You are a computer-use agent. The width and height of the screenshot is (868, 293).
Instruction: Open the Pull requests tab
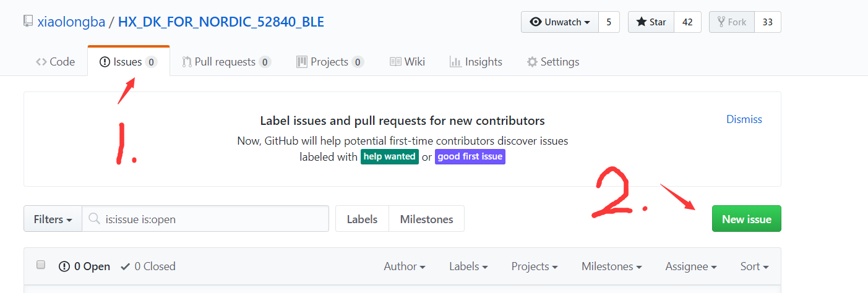pyautogui.click(x=226, y=62)
